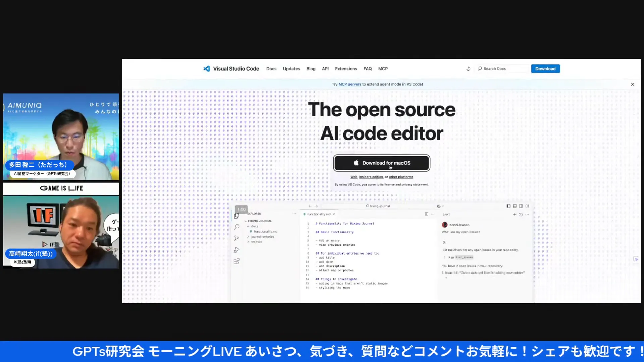Close the functionality.md editor tab
This screenshot has height=362, width=644.
[334, 214]
